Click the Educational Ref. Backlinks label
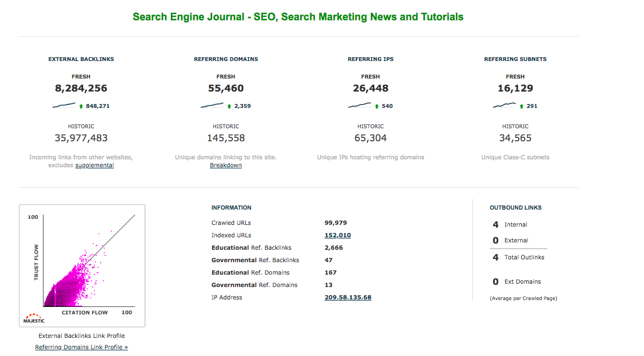644x356 pixels. point(252,248)
